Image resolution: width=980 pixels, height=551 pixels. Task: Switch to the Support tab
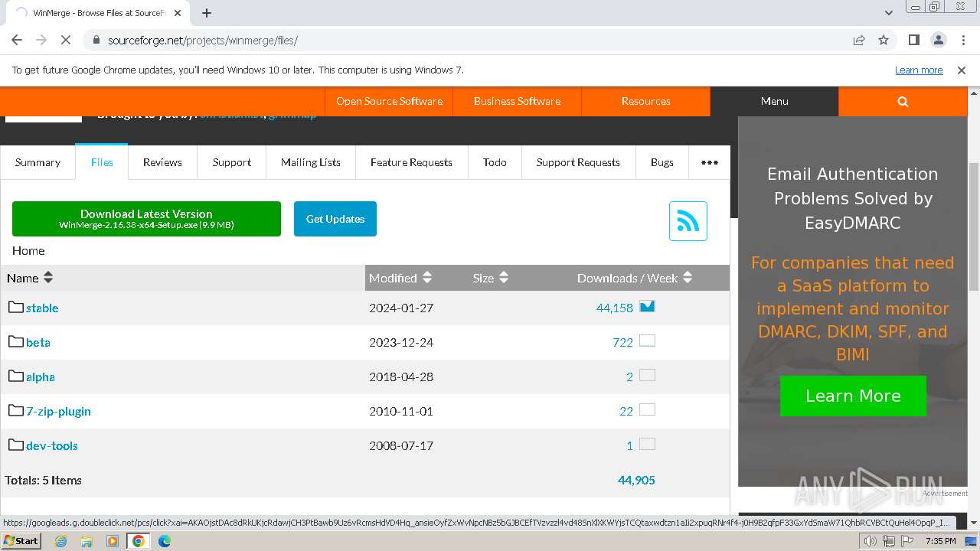point(232,162)
